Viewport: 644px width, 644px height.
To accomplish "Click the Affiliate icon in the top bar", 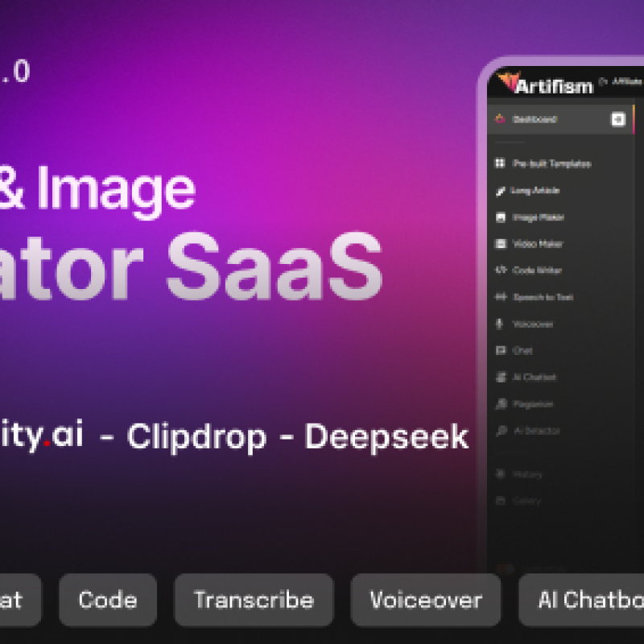I will (x=602, y=81).
